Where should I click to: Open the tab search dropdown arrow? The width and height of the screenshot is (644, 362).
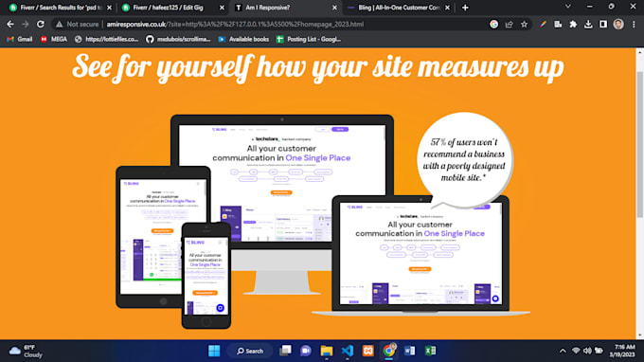[568, 7]
